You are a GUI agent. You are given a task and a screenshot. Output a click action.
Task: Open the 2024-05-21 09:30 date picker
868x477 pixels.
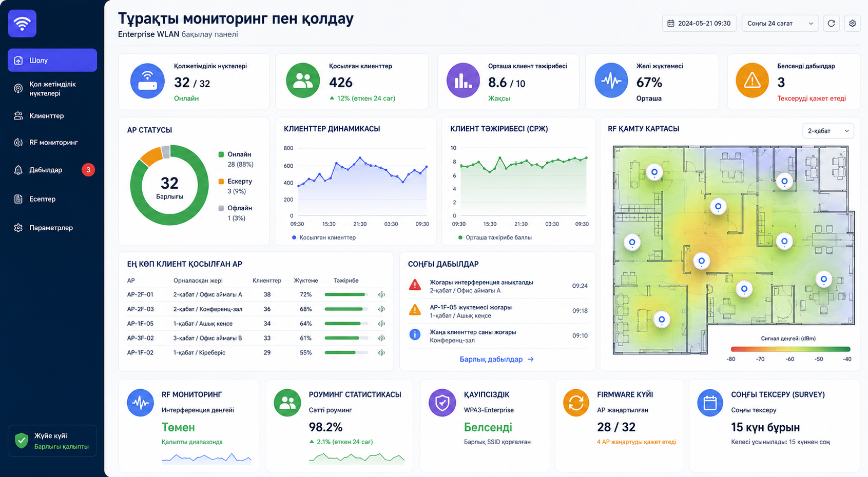point(700,23)
